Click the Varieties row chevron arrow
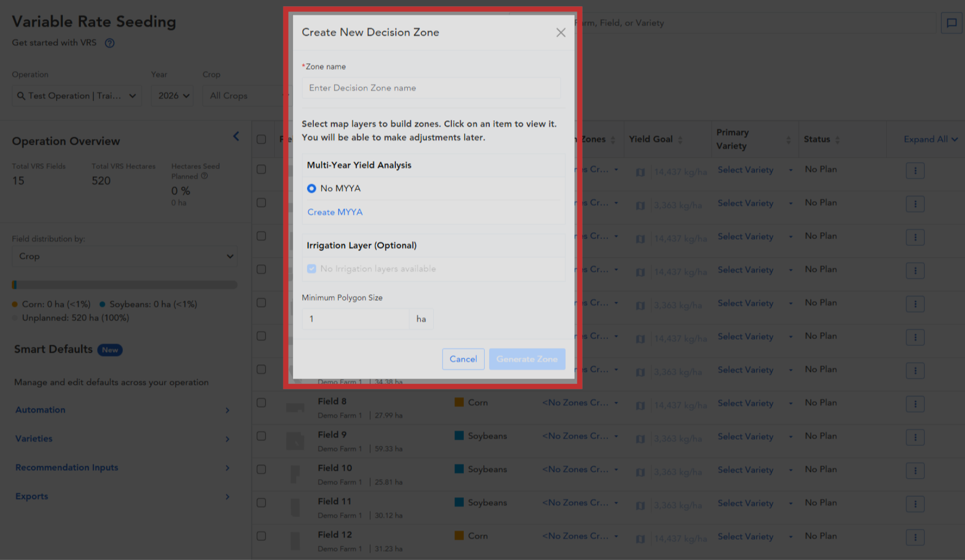The width and height of the screenshot is (965, 560). pos(227,439)
